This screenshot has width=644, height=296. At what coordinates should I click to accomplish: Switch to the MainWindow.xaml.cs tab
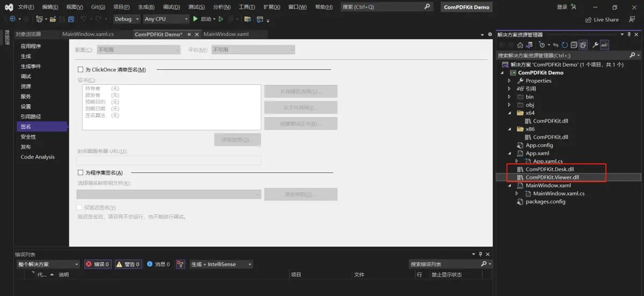(x=88, y=34)
